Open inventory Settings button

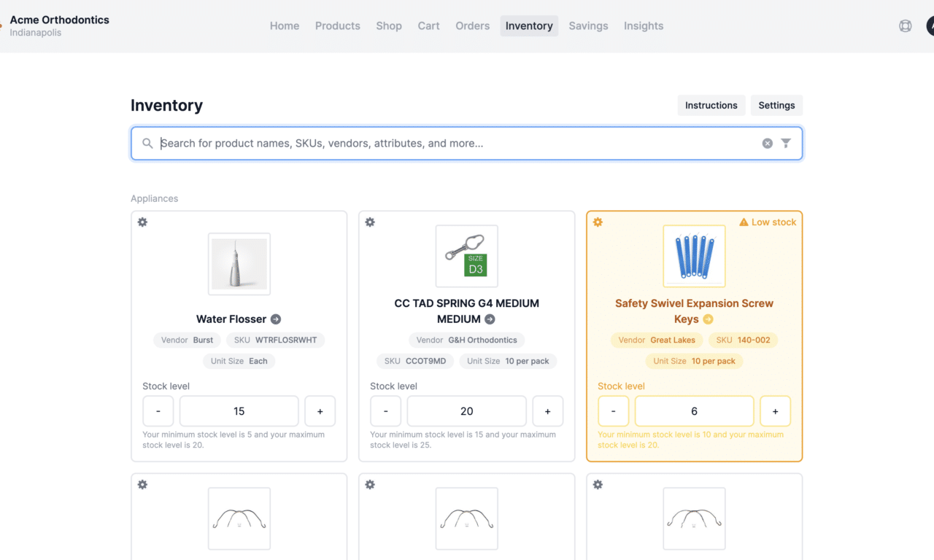[776, 106]
